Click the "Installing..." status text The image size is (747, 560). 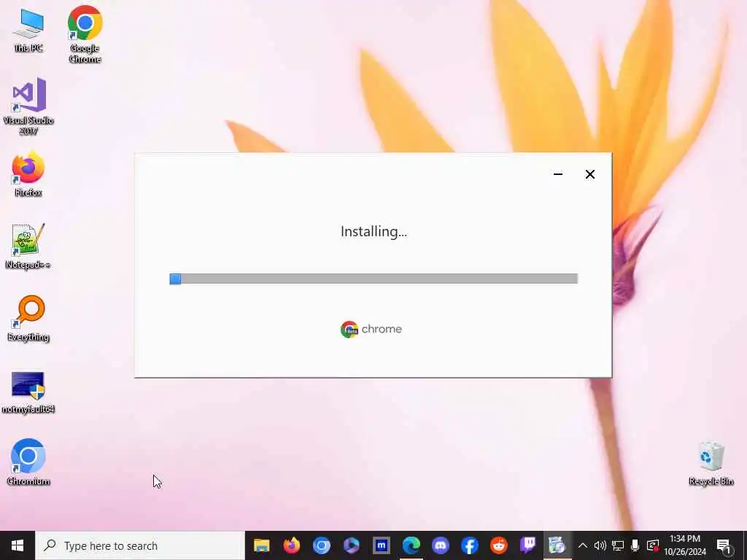click(x=373, y=231)
